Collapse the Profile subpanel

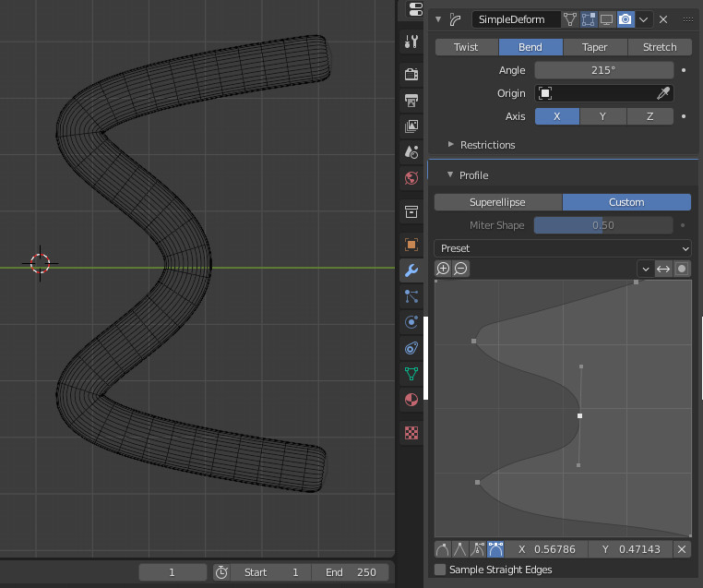450,174
